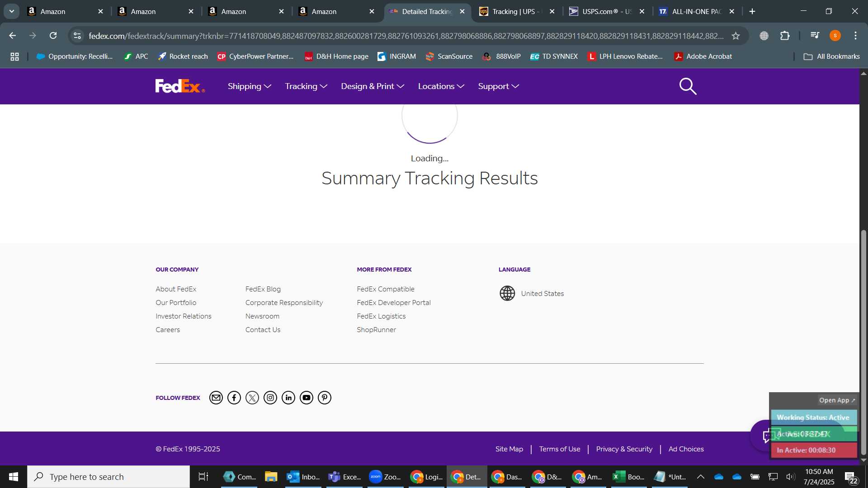Open Investor Relations link

click(184, 316)
